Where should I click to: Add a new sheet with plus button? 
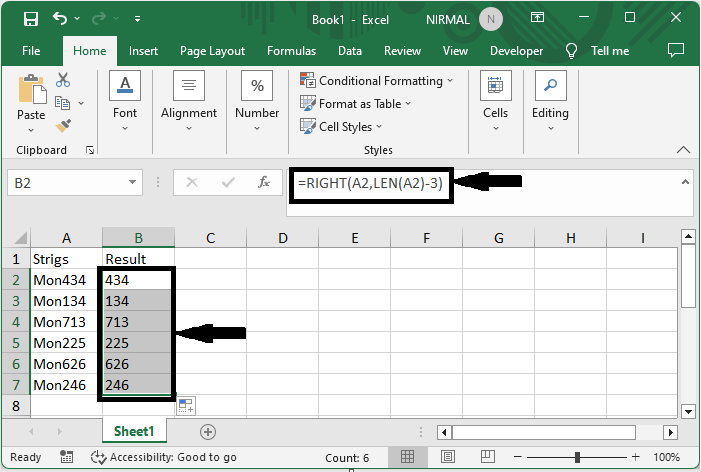pos(207,432)
